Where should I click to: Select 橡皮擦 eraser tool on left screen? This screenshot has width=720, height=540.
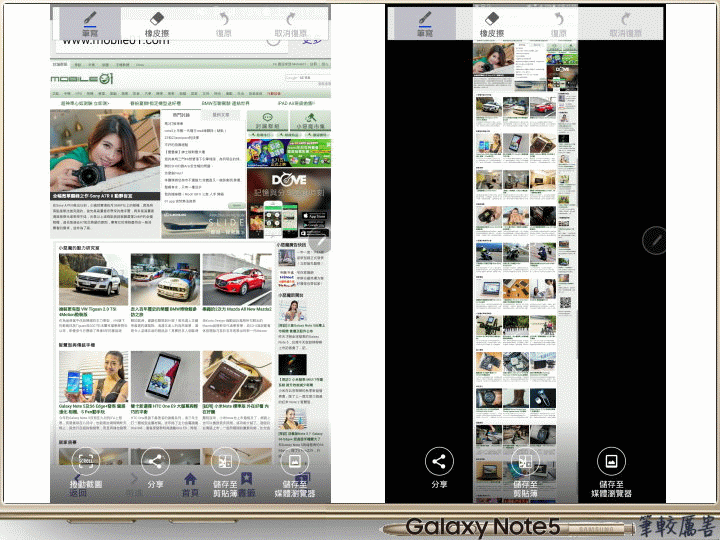157,23
